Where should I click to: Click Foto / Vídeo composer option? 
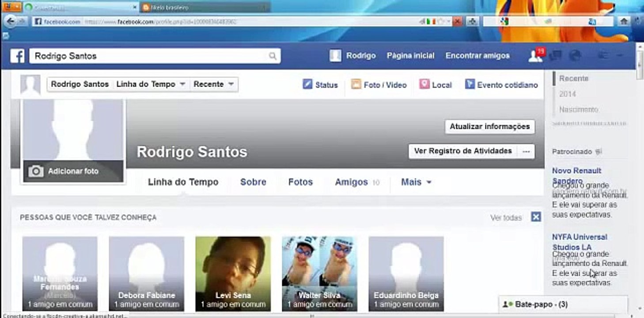[x=379, y=85]
